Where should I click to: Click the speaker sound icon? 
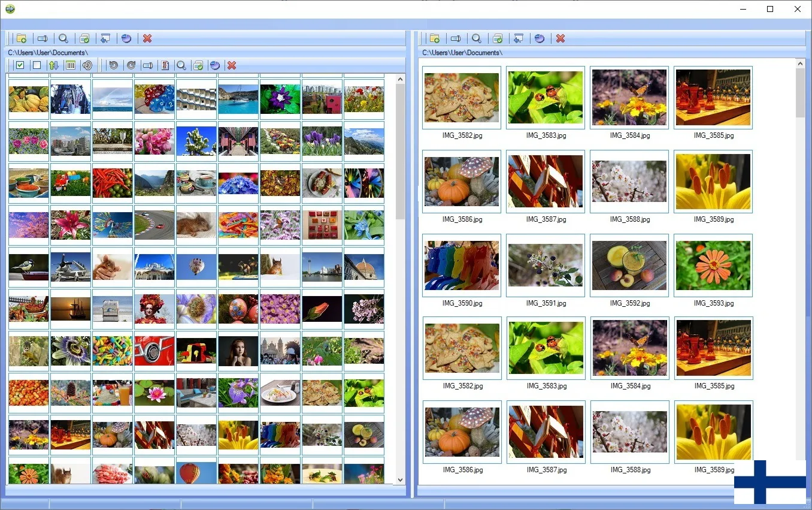click(87, 65)
